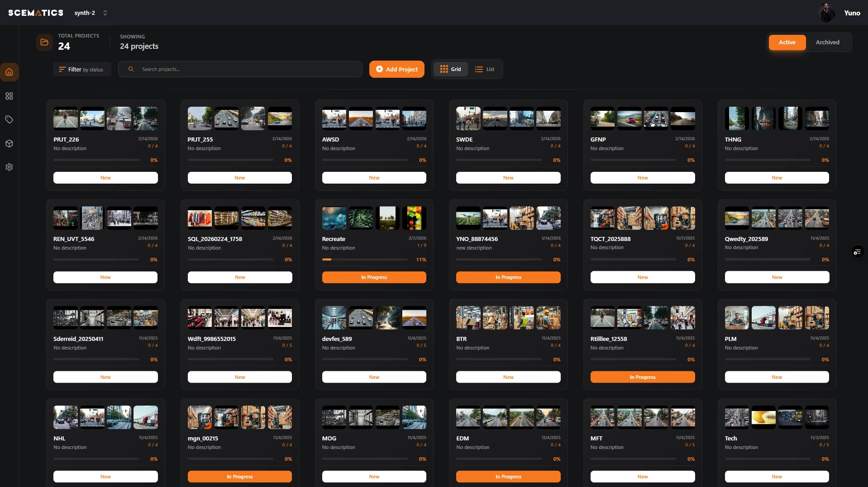Viewport: 868px width, 487px height.
Task: Open the cube icon in sidebar
Action: (x=9, y=144)
